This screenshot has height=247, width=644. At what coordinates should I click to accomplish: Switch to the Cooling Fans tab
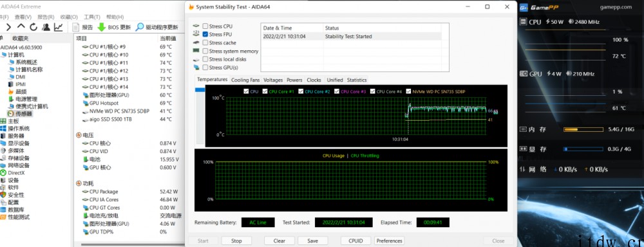[x=245, y=80]
